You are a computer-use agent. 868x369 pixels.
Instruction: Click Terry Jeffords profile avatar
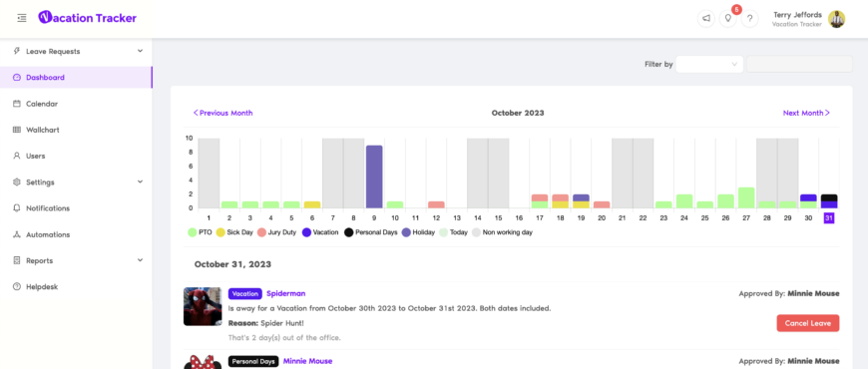836,19
